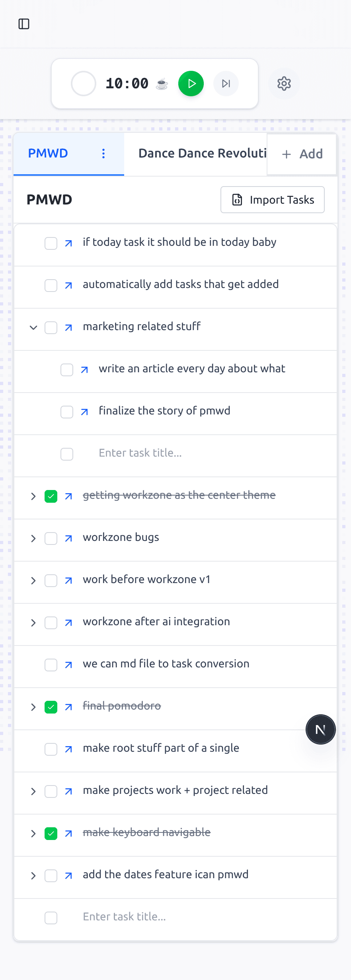Check the 'if today task' checkbox
The image size is (351, 980).
point(51,243)
